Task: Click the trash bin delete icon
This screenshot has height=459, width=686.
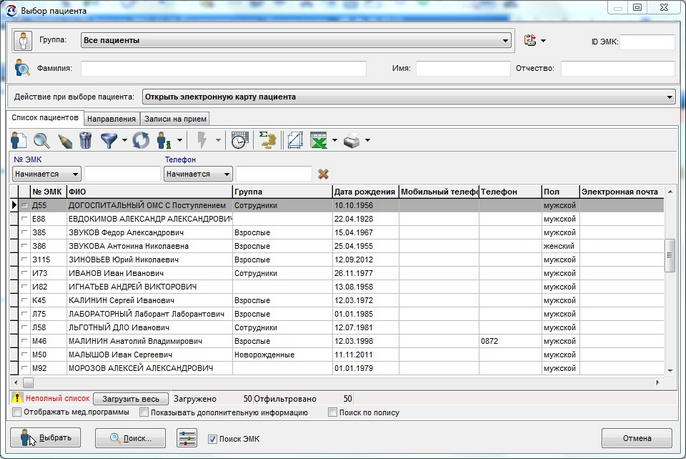Action: [x=86, y=140]
